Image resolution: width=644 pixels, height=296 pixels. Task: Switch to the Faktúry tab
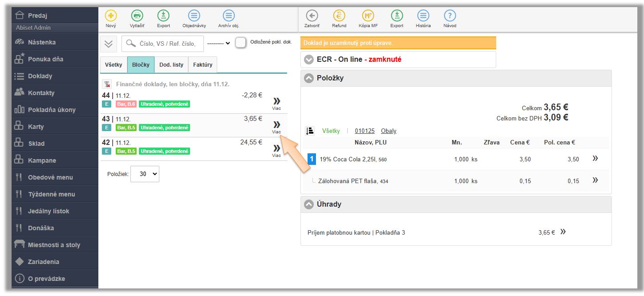203,65
